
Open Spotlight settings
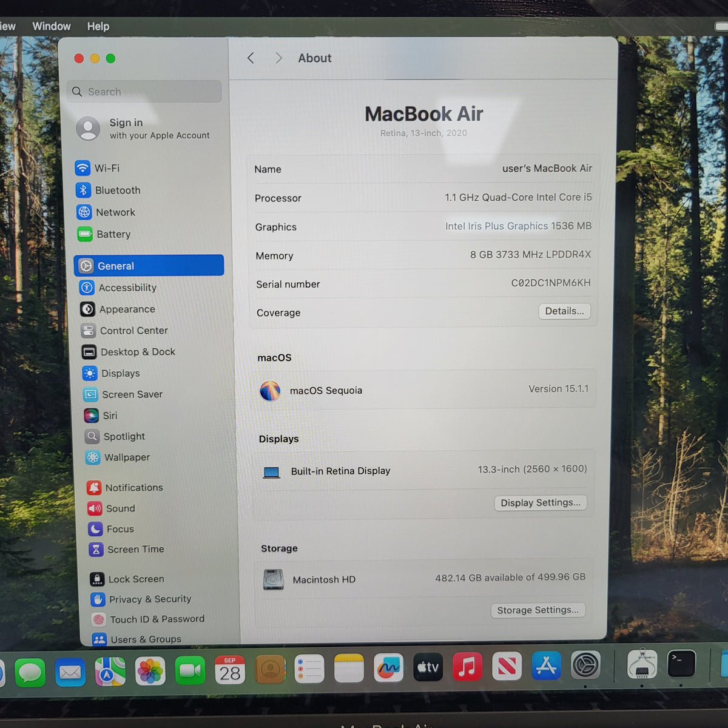115,436
